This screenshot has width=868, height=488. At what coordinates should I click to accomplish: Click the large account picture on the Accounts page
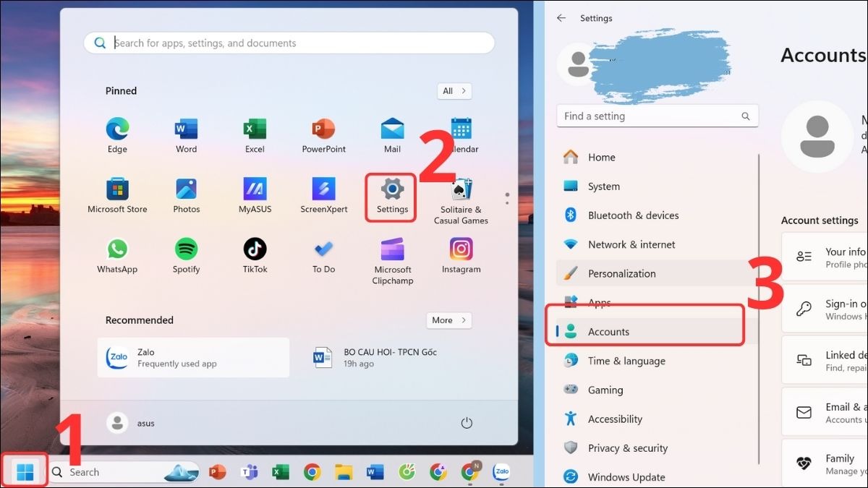[817, 137]
